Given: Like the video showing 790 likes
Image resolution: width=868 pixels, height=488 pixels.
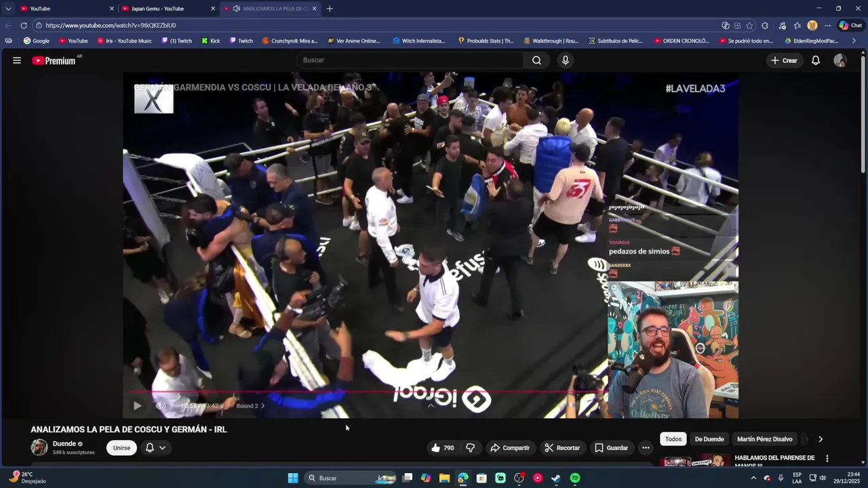Looking at the screenshot, I should [442, 448].
